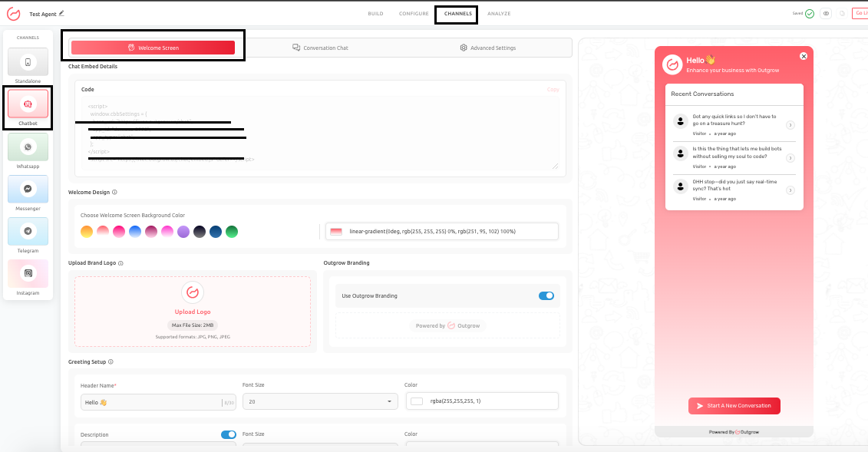Image resolution: width=868 pixels, height=452 pixels.
Task: Copy the embed code
Action: (x=553, y=90)
